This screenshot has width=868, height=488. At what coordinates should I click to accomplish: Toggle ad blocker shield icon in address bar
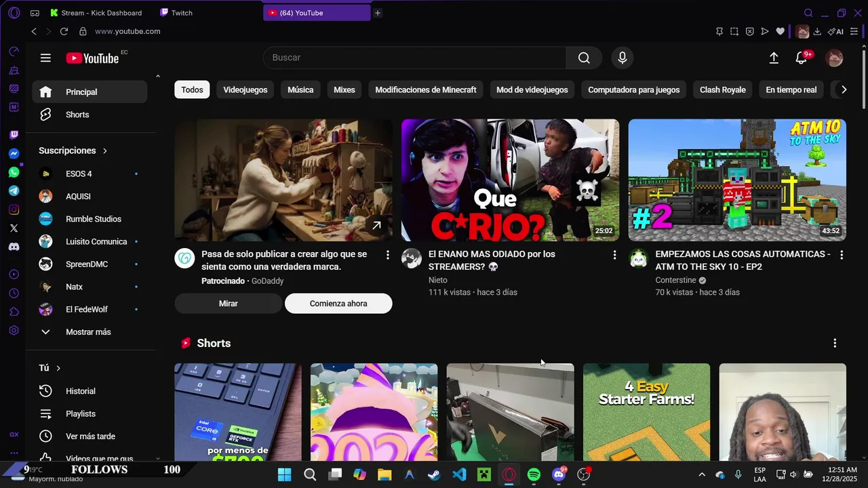749,31
